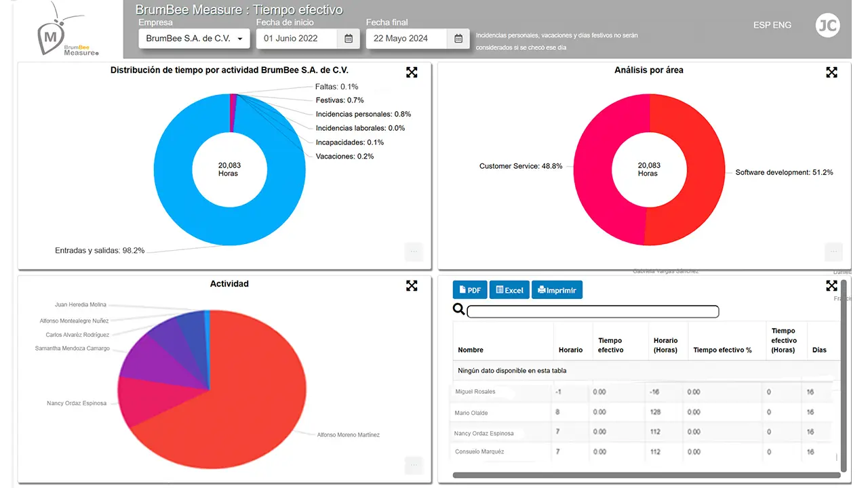This screenshot has width=868, height=488.
Task: Click the Alfonso Montealegre Nuñez pie label
Action: 74,321
